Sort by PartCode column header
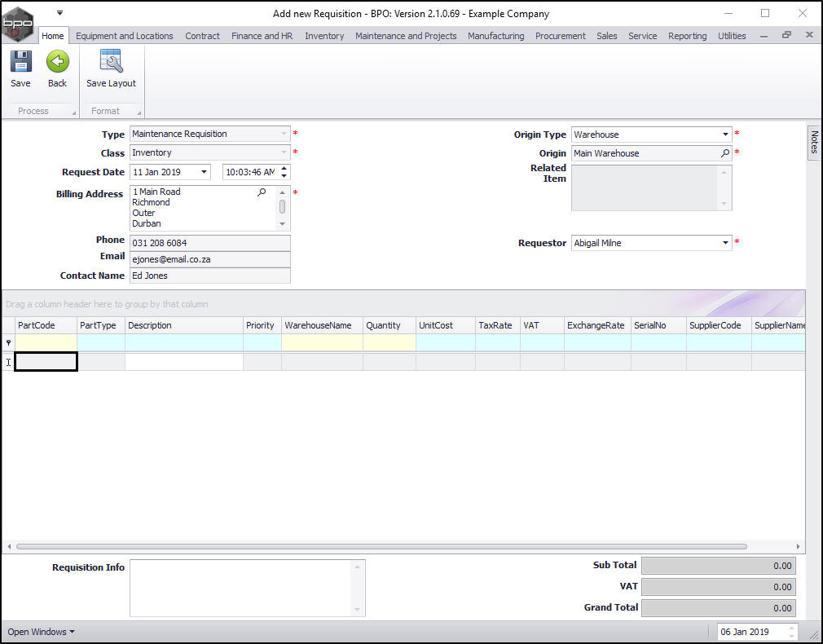823x644 pixels. tap(46, 325)
